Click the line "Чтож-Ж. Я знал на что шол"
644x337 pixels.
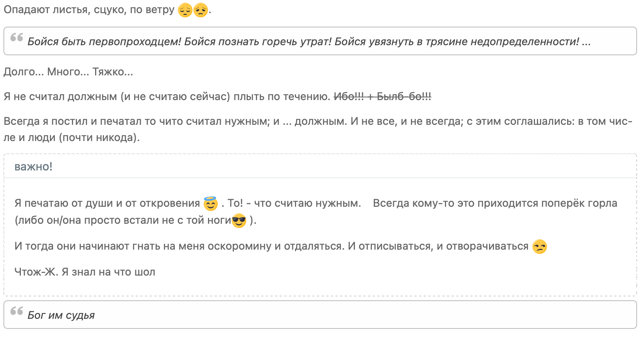pyautogui.click(x=85, y=272)
